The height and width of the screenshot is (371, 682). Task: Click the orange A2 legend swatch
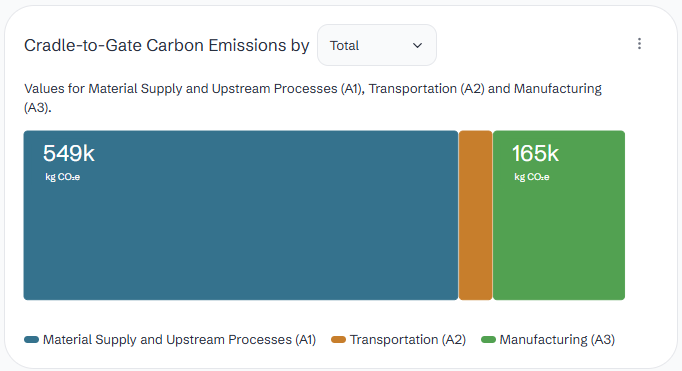(338, 339)
